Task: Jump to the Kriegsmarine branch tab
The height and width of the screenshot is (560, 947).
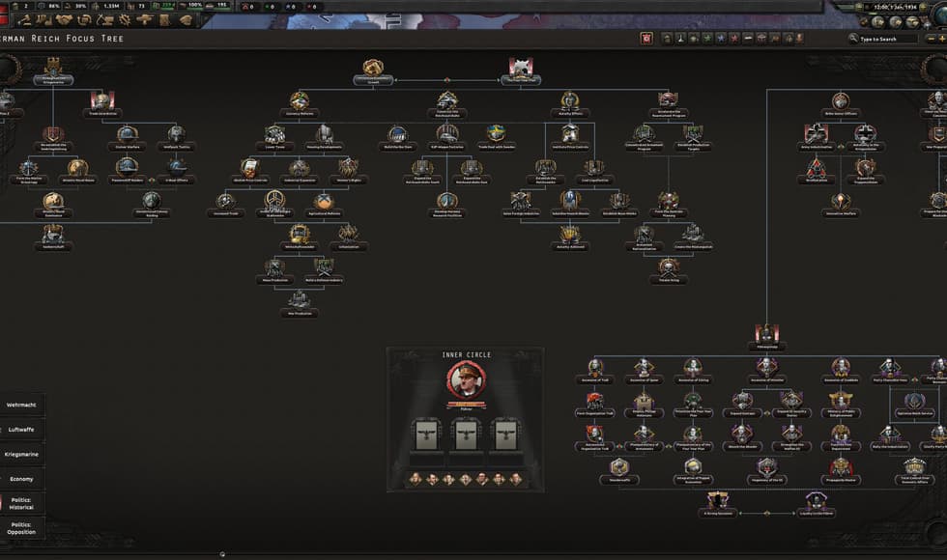Action: click(x=21, y=455)
